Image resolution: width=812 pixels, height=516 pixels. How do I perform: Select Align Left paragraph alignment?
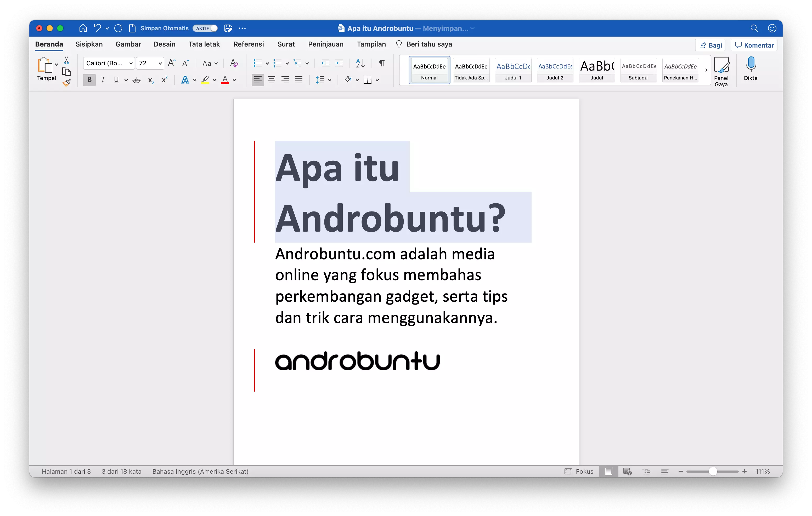click(258, 80)
